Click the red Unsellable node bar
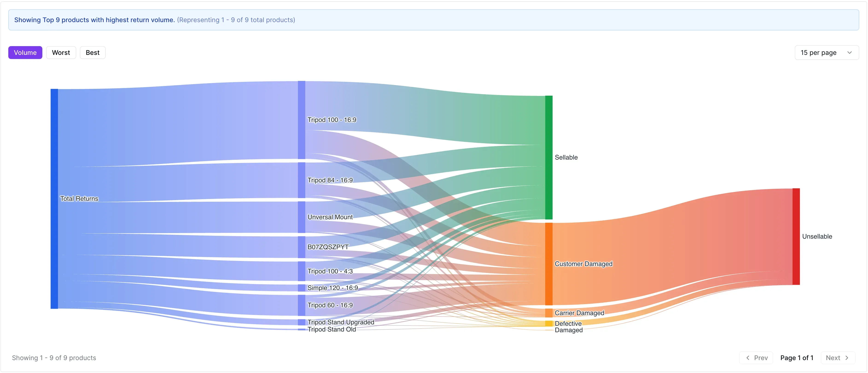This screenshot has width=868, height=373. point(796,237)
